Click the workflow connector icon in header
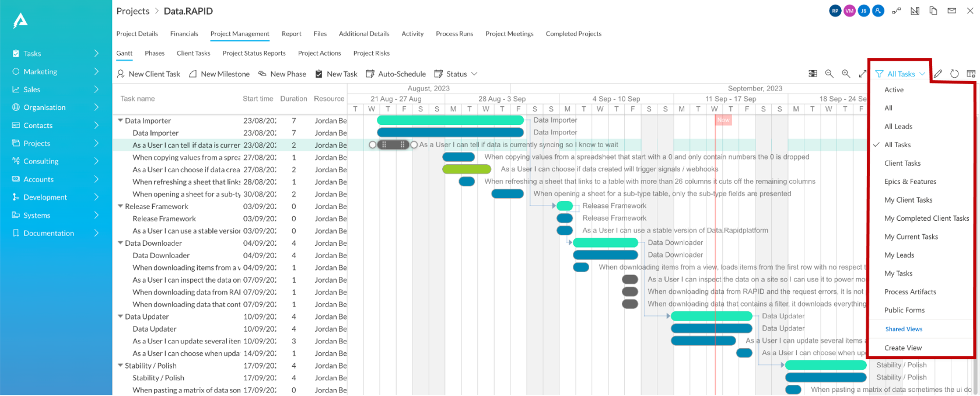980x396 pixels. point(897,11)
